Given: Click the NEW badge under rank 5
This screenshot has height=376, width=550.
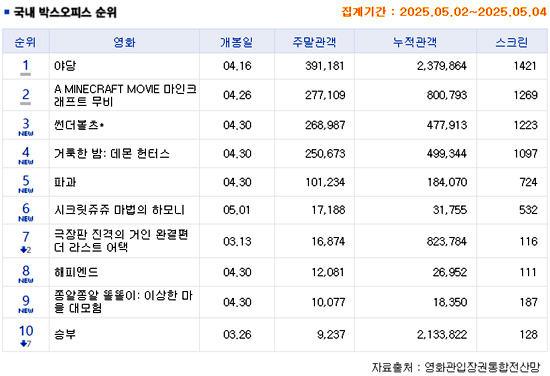Looking at the screenshot, I should (x=26, y=190).
